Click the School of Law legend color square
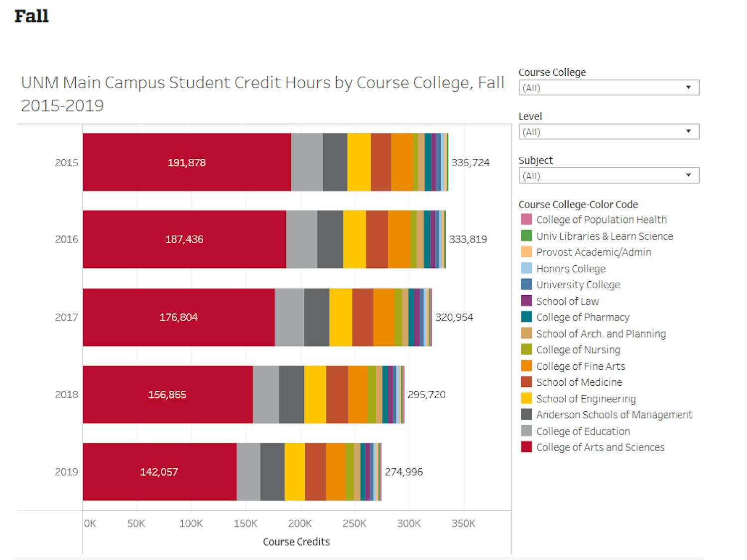Image resolution: width=747 pixels, height=560 pixels. click(x=527, y=301)
